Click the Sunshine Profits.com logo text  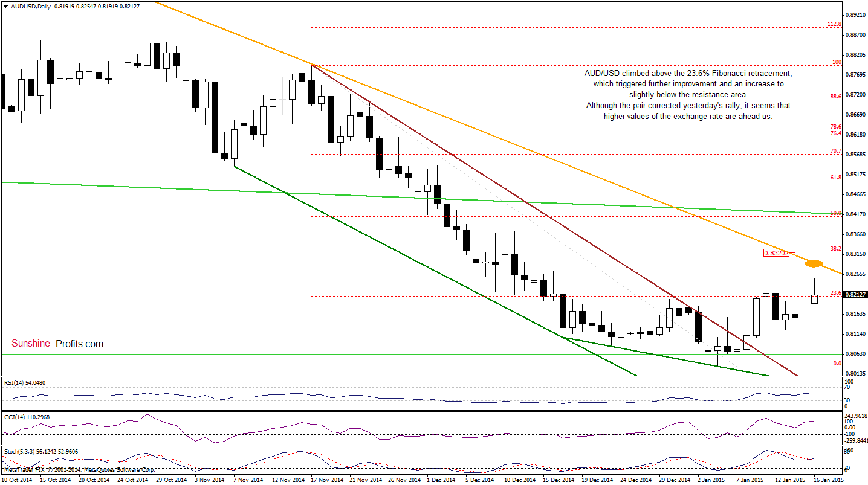point(57,344)
